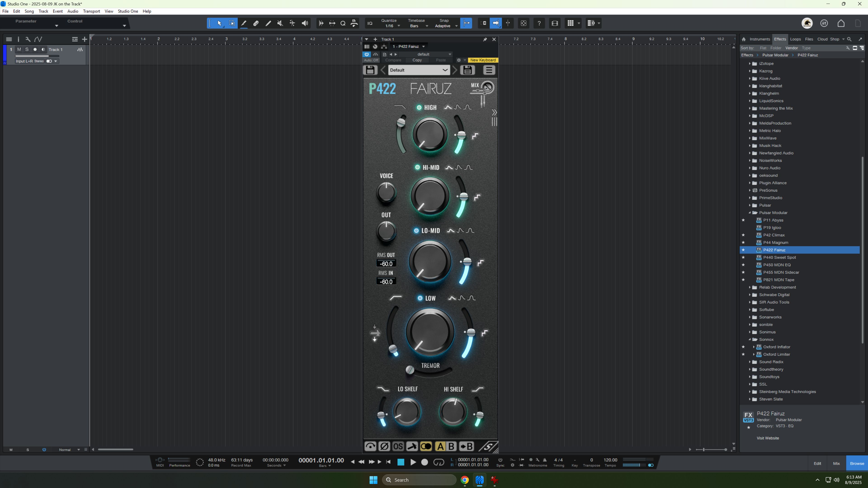The height and width of the screenshot is (488, 868).
Task: Open the Quantize 1/16 dropdown
Action: point(391,26)
